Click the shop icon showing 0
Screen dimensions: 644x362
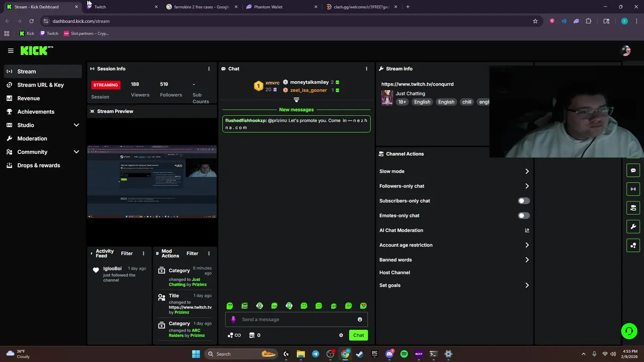[x=255, y=335]
